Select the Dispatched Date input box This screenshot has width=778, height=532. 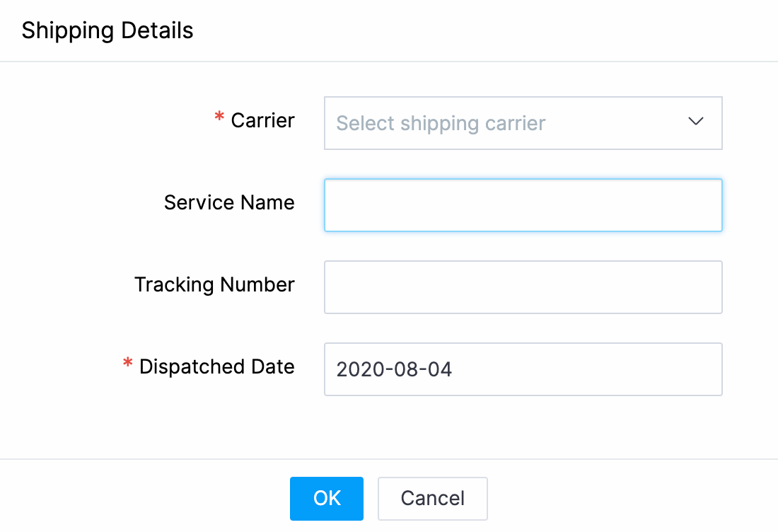point(523,369)
